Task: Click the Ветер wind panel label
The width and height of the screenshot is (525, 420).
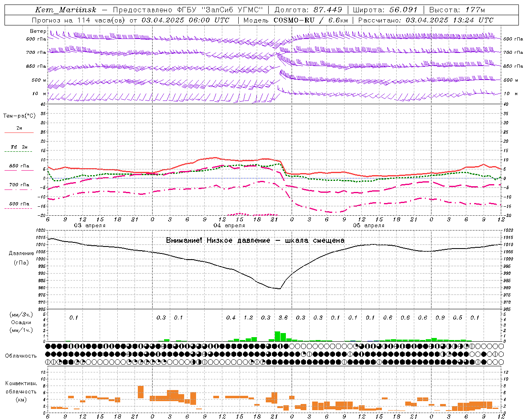Action: 38,31
